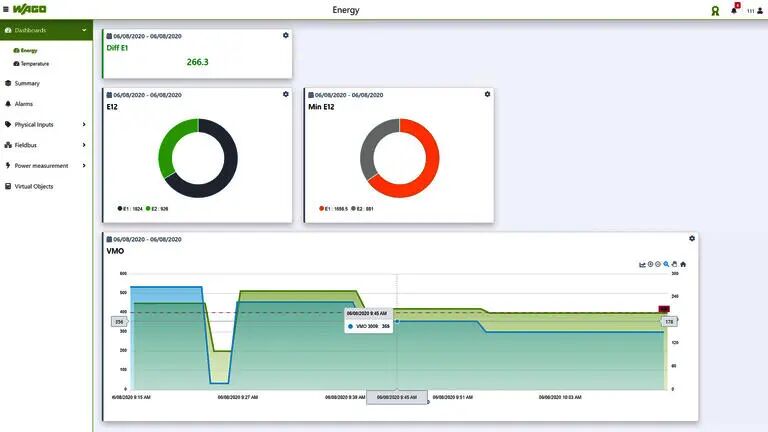Open settings gear of E12 widget
768x432 pixels.
(x=286, y=94)
